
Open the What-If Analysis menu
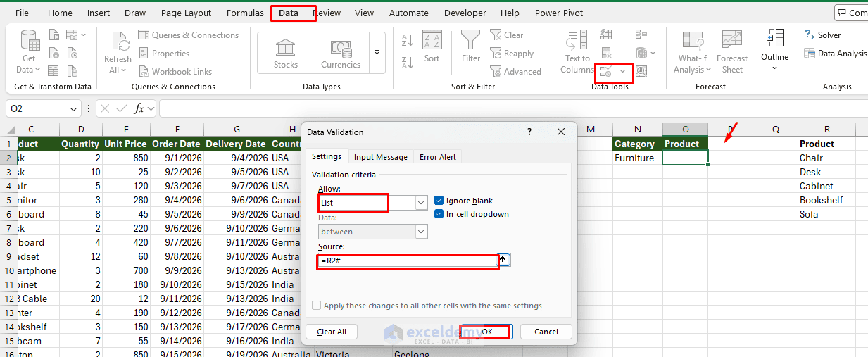693,51
